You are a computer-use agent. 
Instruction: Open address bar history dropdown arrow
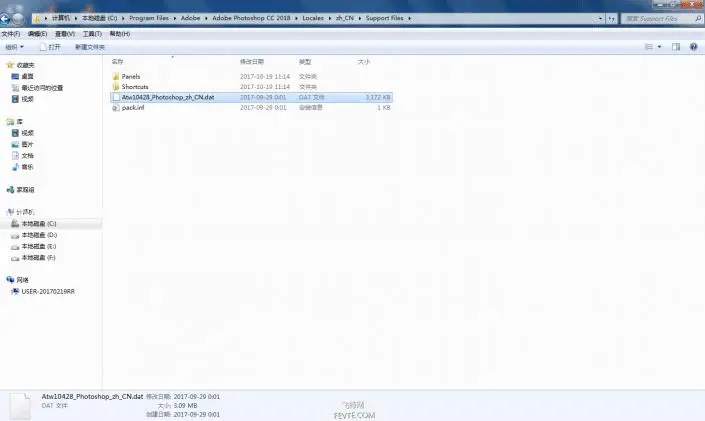click(x=600, y=18)
